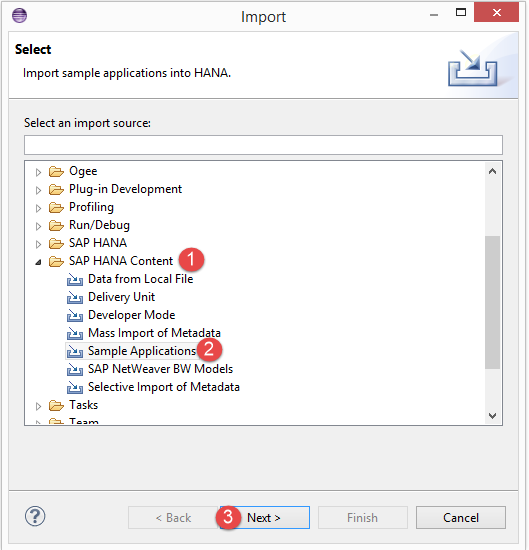Select the Plug-in Development label
This screenshot has width=529, height=550.
click(126, 189)
